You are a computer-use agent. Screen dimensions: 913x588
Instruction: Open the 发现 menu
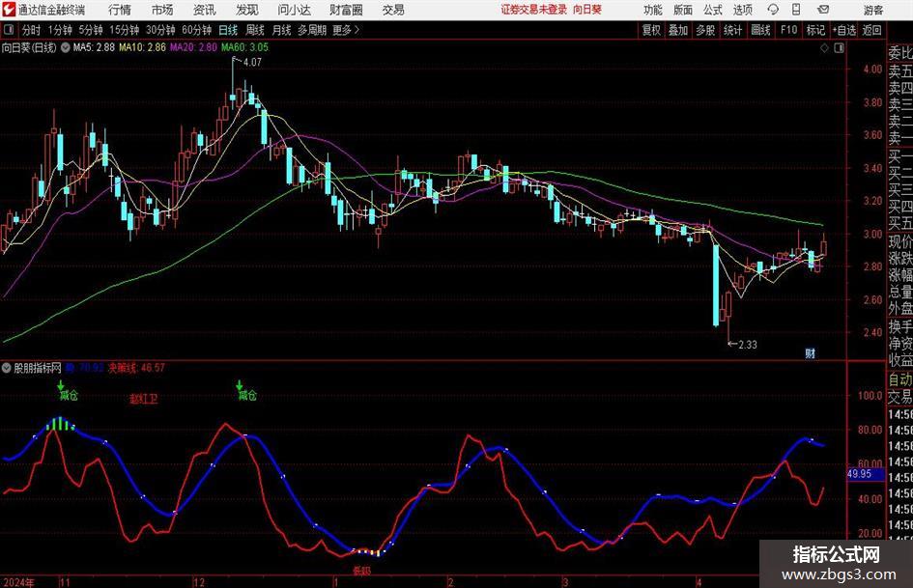[x=247, y=10]
